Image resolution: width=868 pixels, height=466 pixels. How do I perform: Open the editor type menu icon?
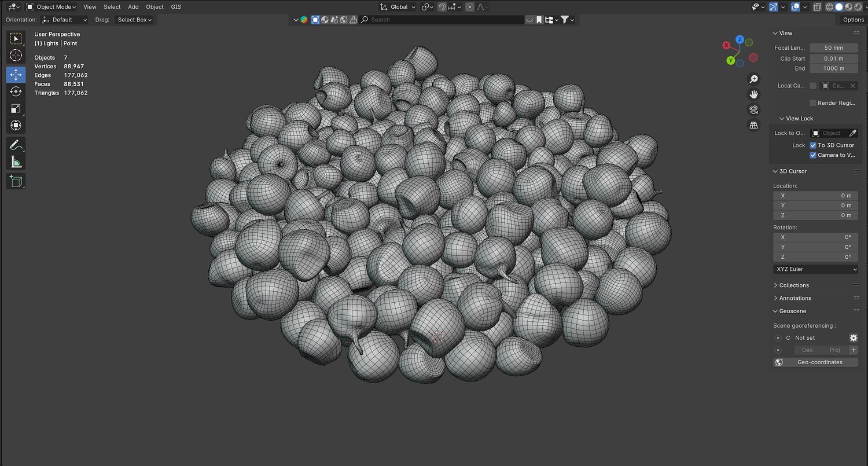click(x=13, y=7)
